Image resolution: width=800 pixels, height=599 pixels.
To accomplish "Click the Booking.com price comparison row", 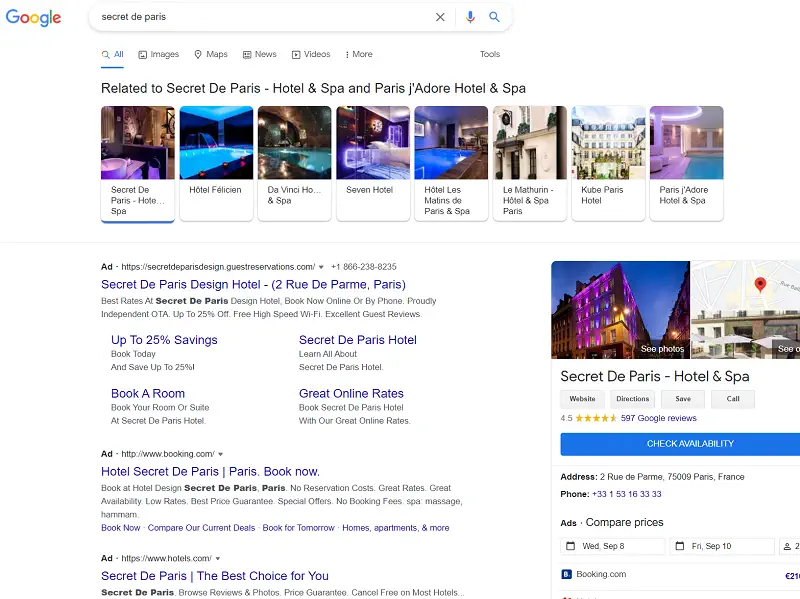I will click(680, 575).
